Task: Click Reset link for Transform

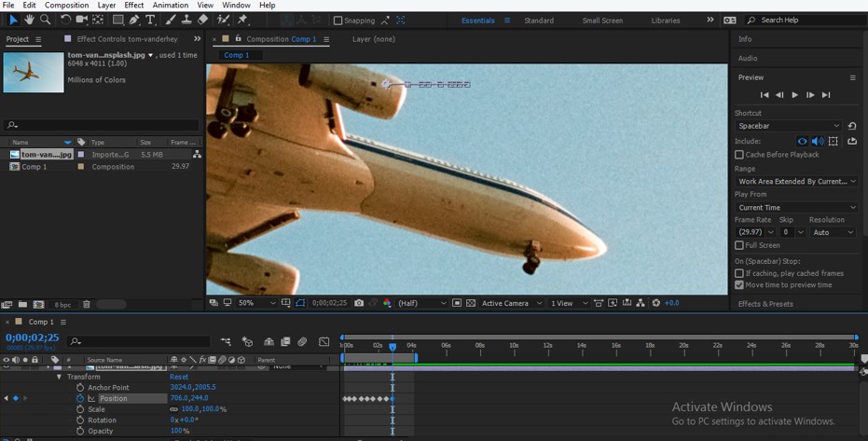Action: [x=179, y=377]
